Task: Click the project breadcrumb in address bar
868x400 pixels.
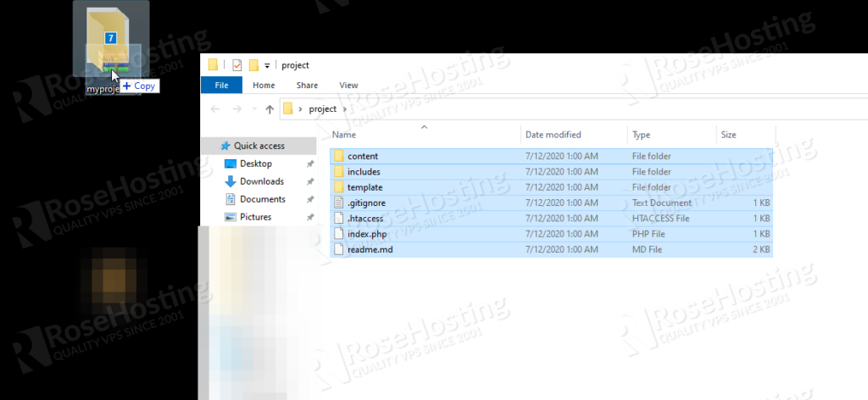Action: 323,109
